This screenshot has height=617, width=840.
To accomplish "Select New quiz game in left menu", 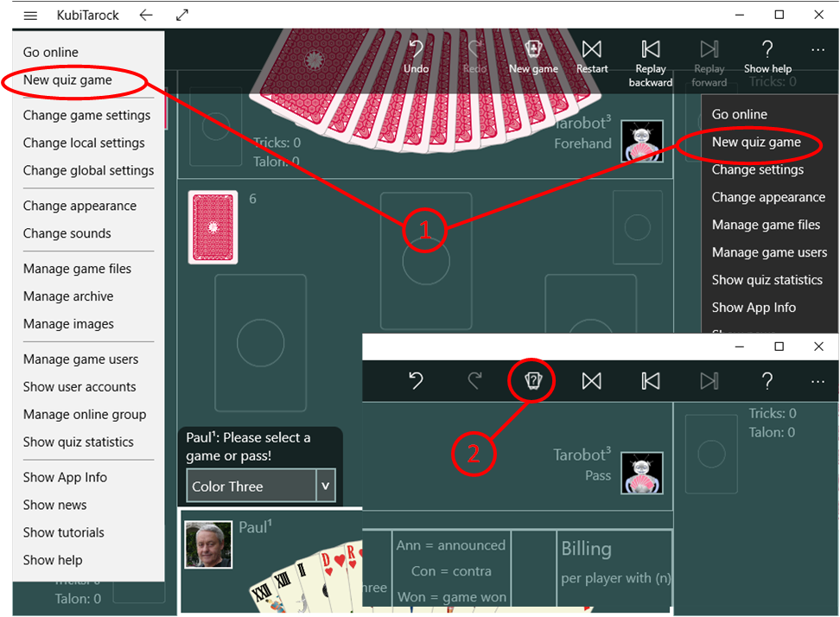I will (67, 80).
